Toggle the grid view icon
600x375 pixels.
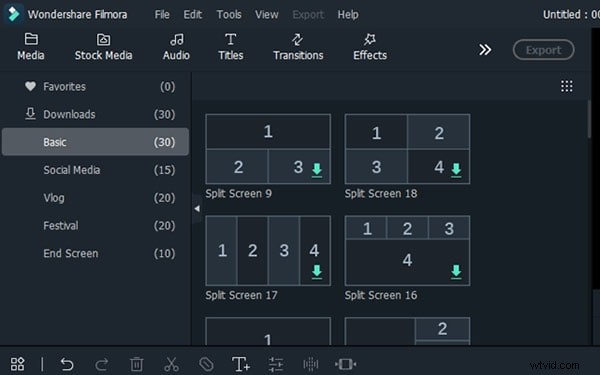(x=567, y=86)
